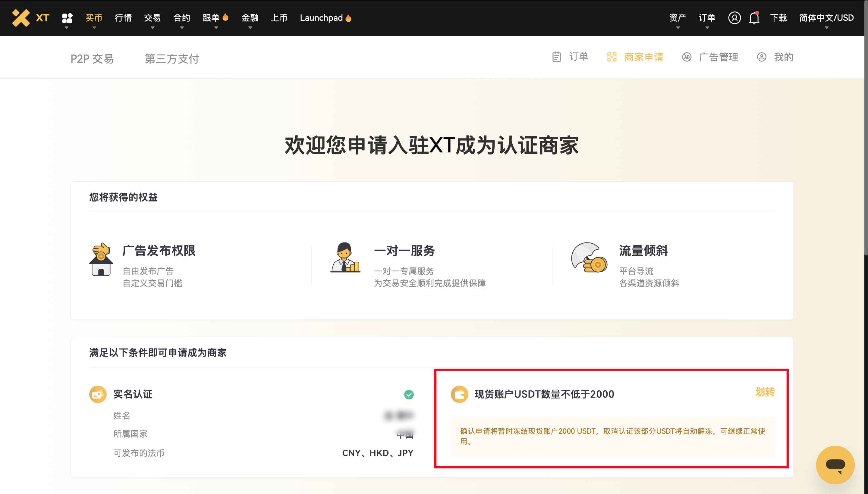
Task: Click the 划转 transfer link
Action: [x=765, y=392]
